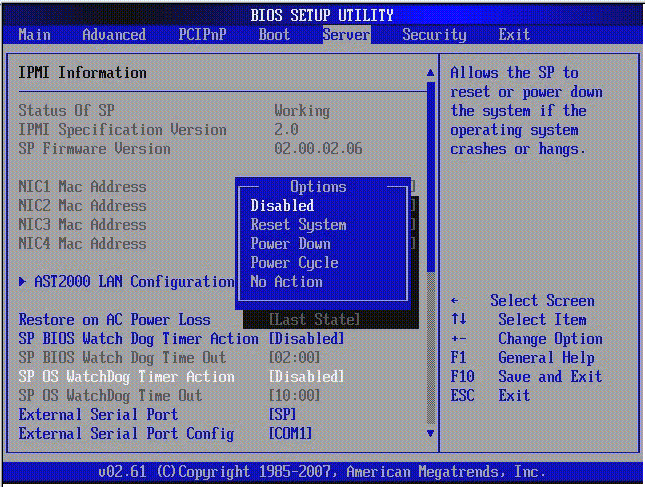
Task: Change the COM1 config value
Action: [290, 434]
